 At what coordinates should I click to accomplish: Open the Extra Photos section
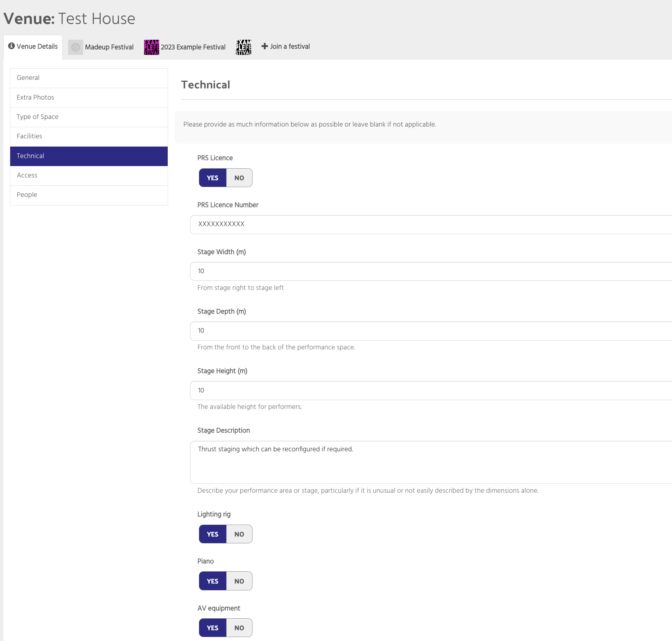(x=89, y=98)
